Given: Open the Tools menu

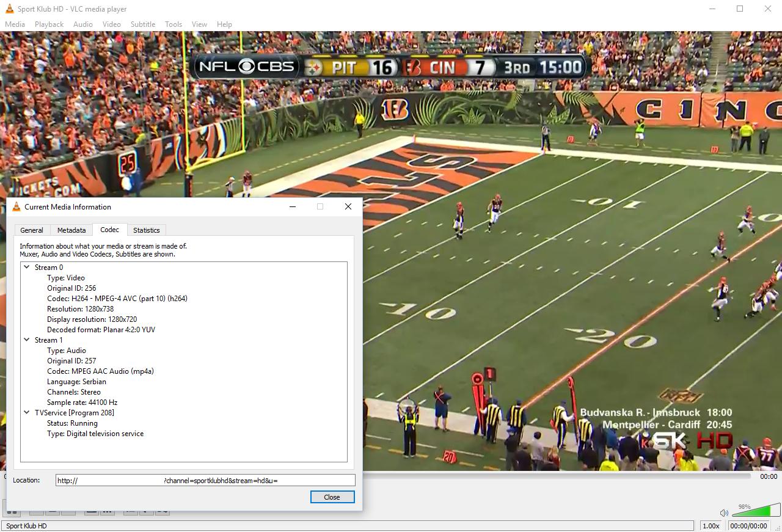Looking at the screenshot, I should tap(173, 24).
